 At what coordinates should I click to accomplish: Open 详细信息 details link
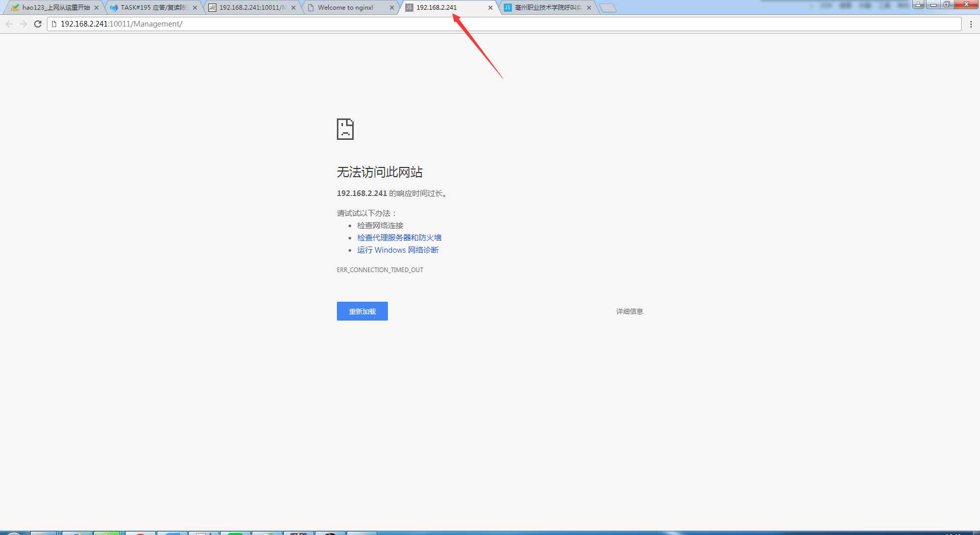coord(629,311)
